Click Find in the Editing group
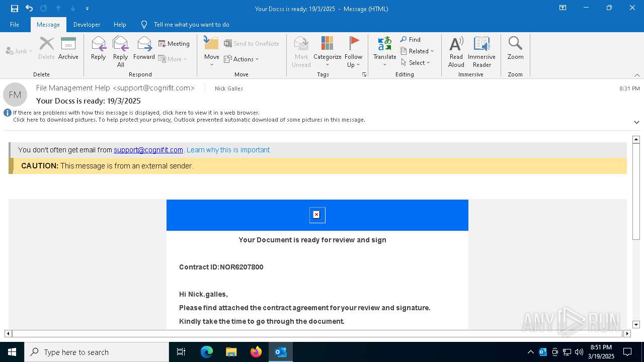This screenshot has width=644, height=362. (411, 39)
